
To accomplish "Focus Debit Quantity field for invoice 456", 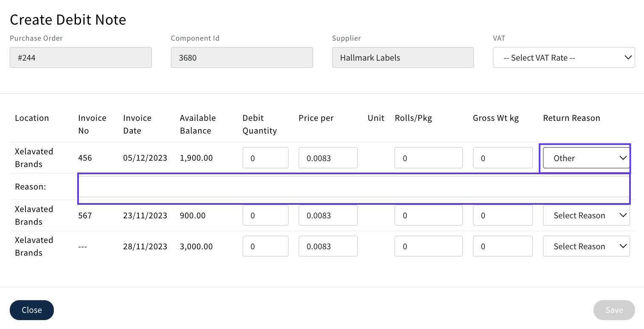I will tap(265, 158).
